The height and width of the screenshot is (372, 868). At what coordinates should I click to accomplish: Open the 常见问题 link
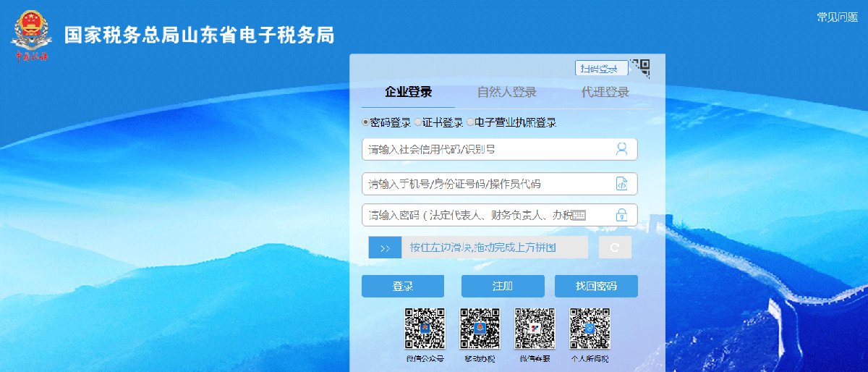[x=837, y=17]
